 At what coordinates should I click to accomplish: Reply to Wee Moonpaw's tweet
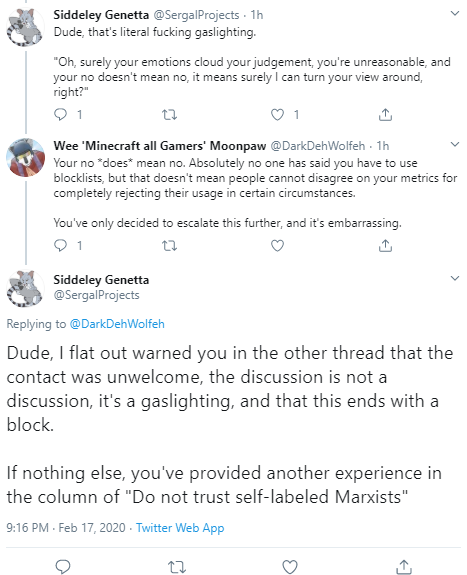(x=61, y=245)
